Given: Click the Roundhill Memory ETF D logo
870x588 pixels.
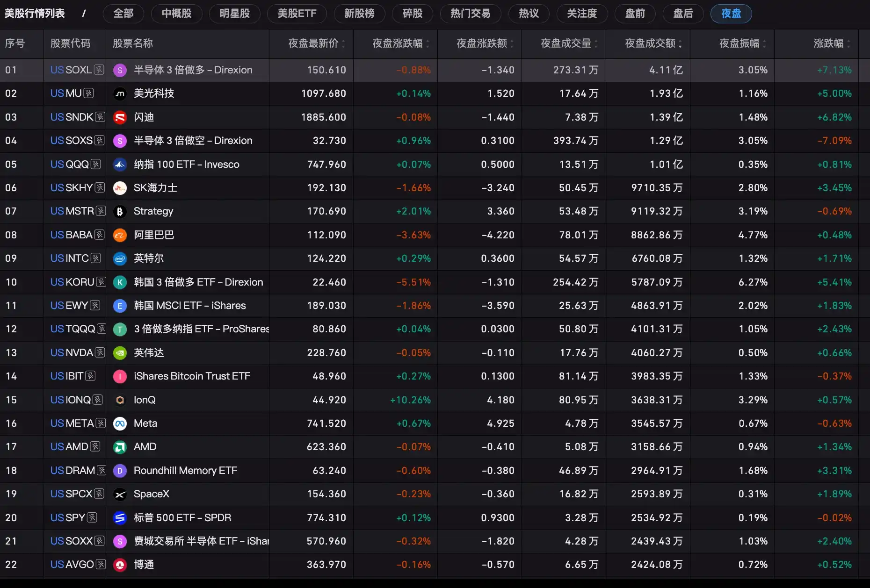Looking at the screenshot, I should 120,471.
